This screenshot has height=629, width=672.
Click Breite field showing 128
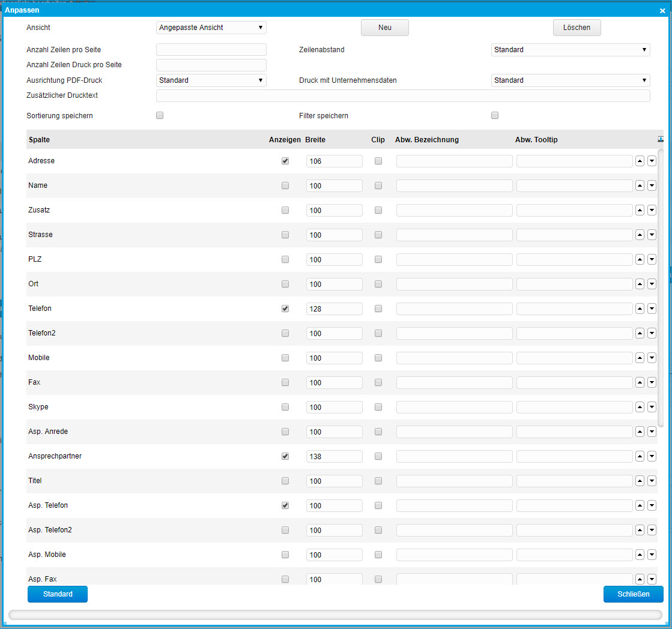pyautogui.click(x=334, y=308)
